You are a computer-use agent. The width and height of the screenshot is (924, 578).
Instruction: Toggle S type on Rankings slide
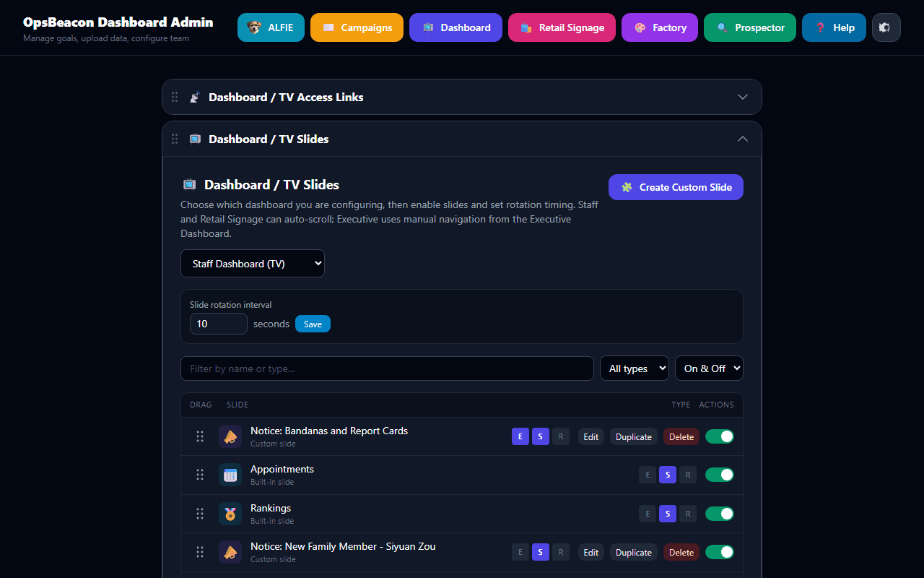pyautogui.click(x=668, y=514)
